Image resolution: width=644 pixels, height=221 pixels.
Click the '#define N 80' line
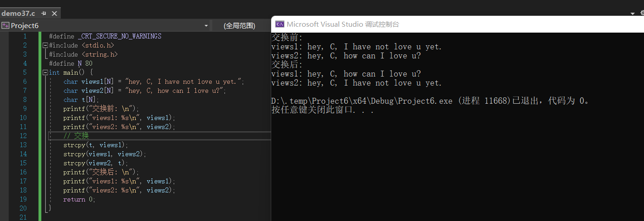click(70, 63)
